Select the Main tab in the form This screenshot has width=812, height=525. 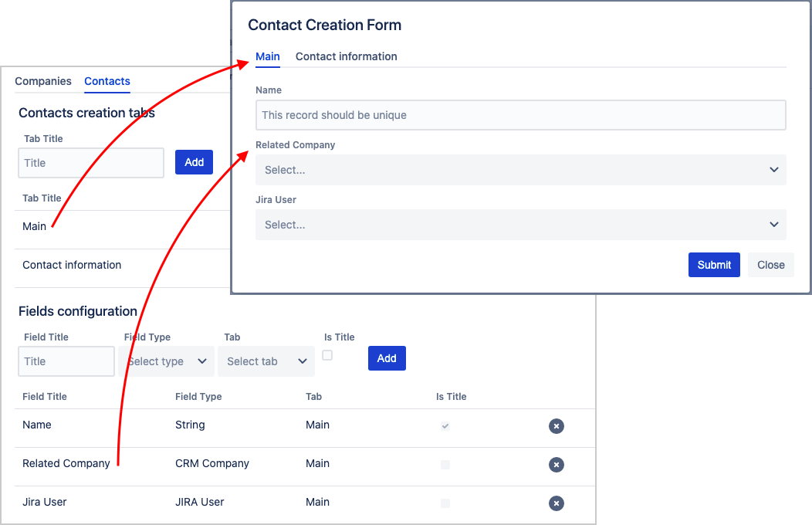[x=268, y=56]
